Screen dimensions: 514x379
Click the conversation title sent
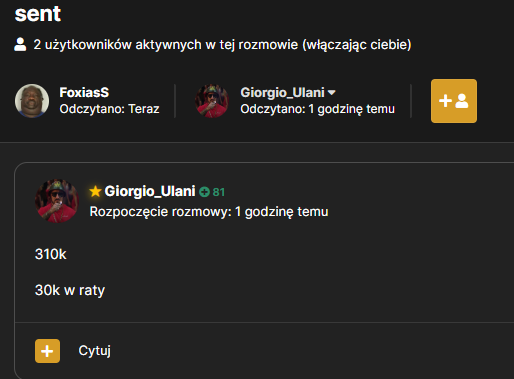coord(38,14)
